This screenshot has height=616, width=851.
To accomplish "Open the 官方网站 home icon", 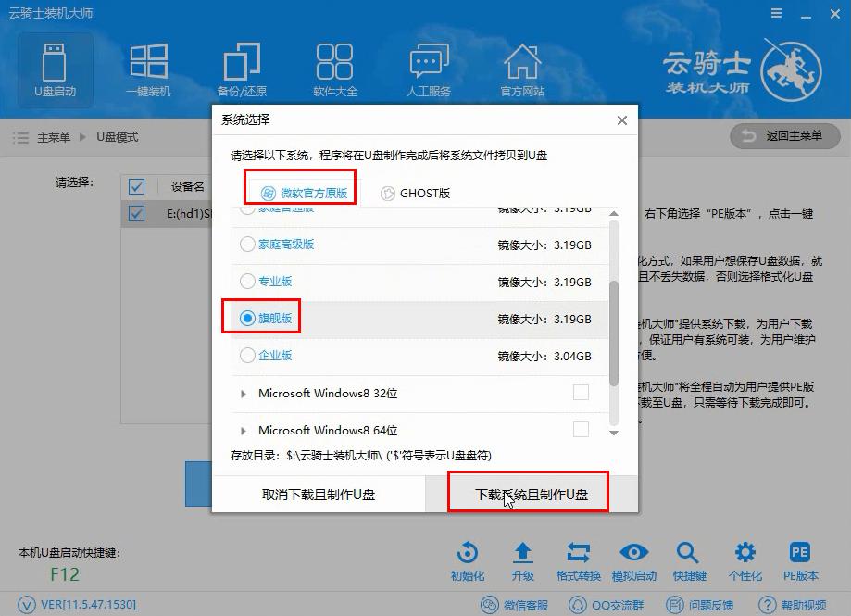I will click(x=522, y=70).
